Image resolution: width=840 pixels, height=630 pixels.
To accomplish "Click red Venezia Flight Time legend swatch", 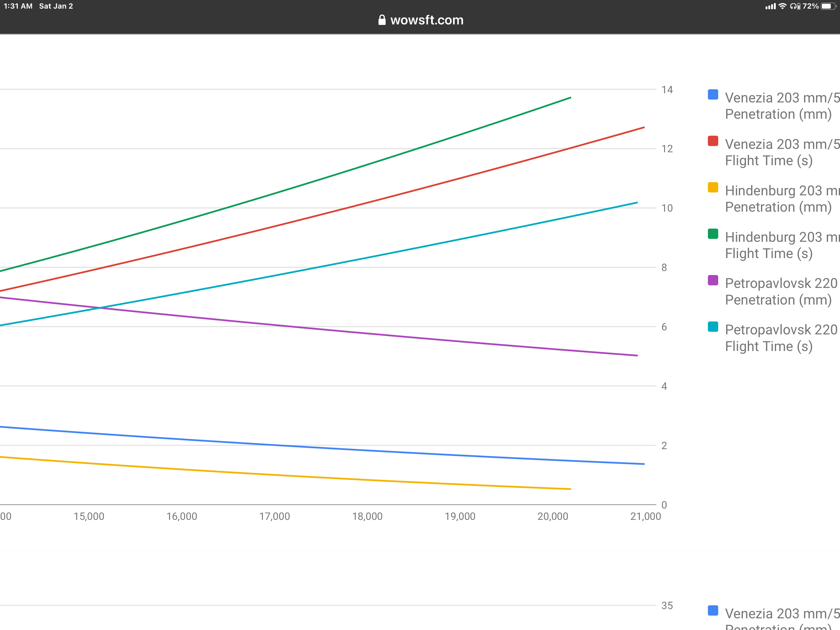I will (713, 141).
